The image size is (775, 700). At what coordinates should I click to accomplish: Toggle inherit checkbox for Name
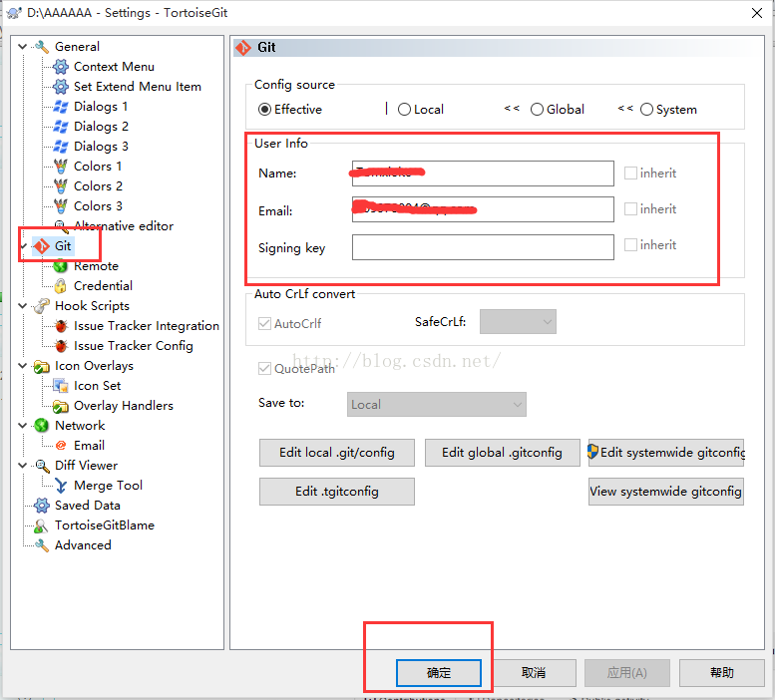(630, 173)
